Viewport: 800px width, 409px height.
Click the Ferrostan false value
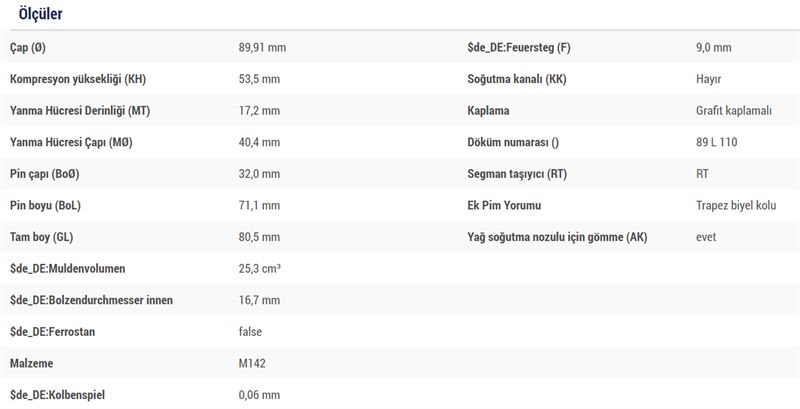click(x=250, y=332)
